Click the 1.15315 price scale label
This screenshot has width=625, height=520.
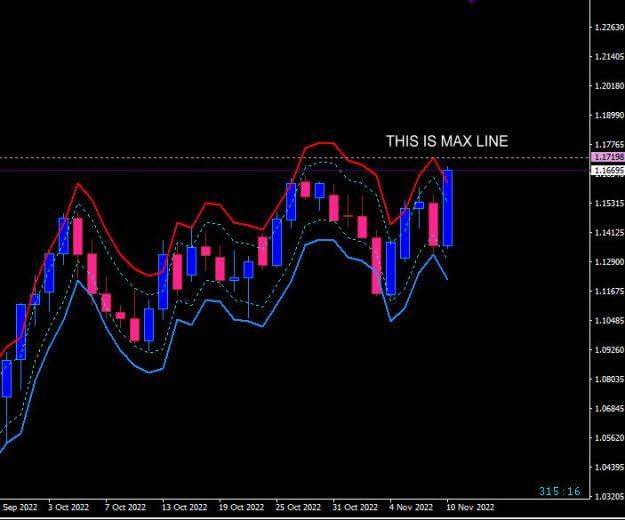pyautogui.click(x=609, y=203)
